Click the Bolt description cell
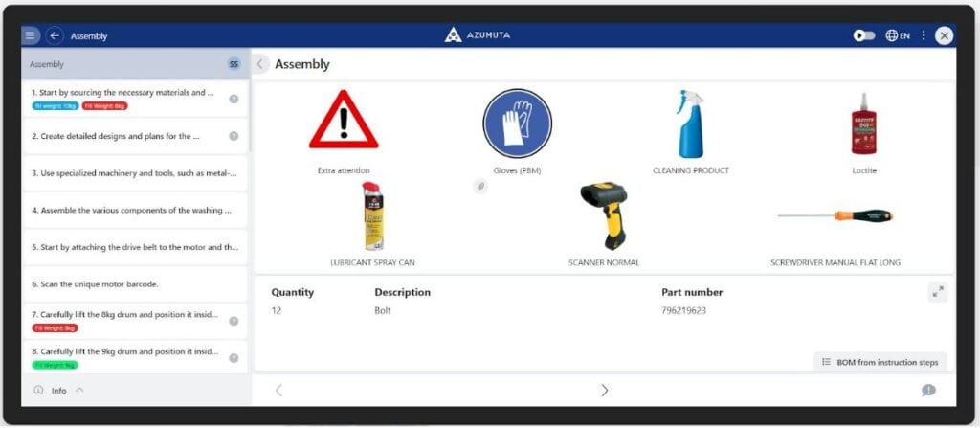Viewport: 980px width, 428px height. [383, 310]
